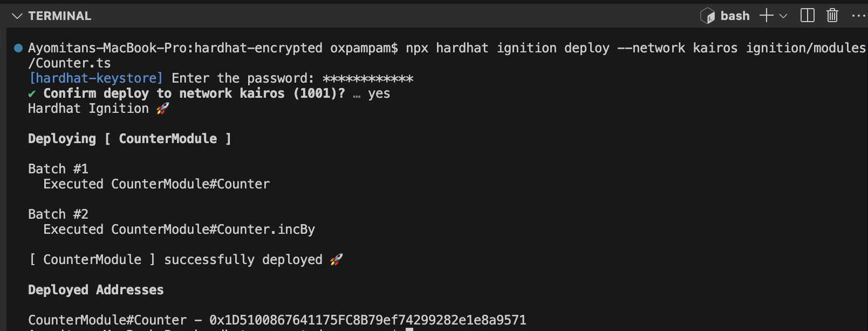Click the green confirm checkmark
Viewport: 868px width, 331px height.
point(32,94)
